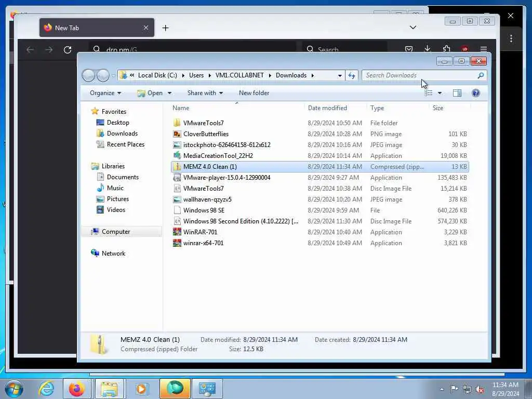This screenshot has width=532, height=399.
Task: Close the New Tab tab in Firefox
Action: click(146, 28)
